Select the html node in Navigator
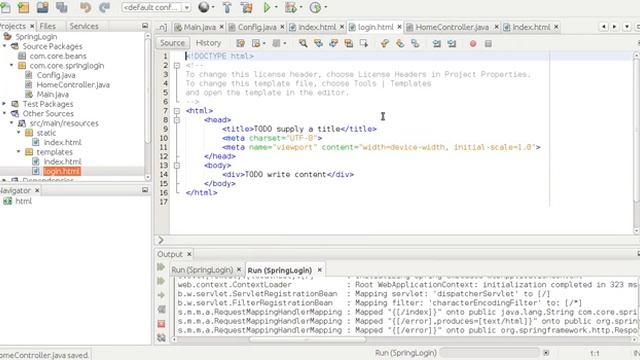 pos(23,201)
